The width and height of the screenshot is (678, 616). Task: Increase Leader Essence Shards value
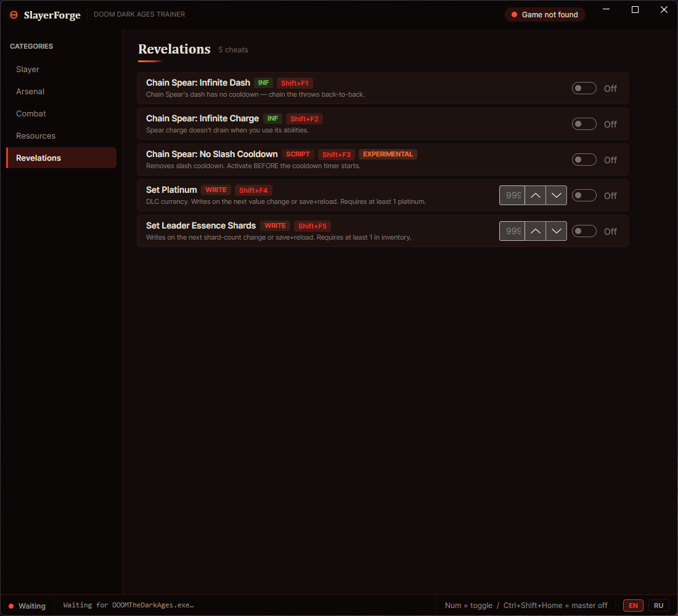pyautogui.click(x=535, y=231)
